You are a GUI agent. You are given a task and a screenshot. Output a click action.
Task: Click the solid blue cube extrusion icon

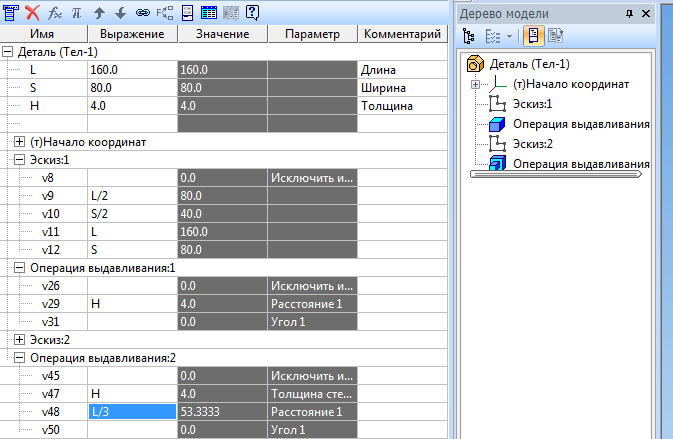tap(497, 124)
